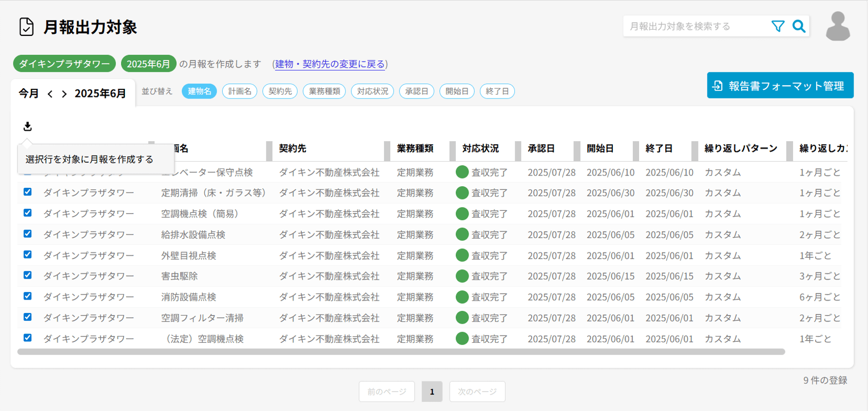This screenshot has width=868, height=411.
Task: Click the 今月 tab label
Action: (x=29, y=93)
